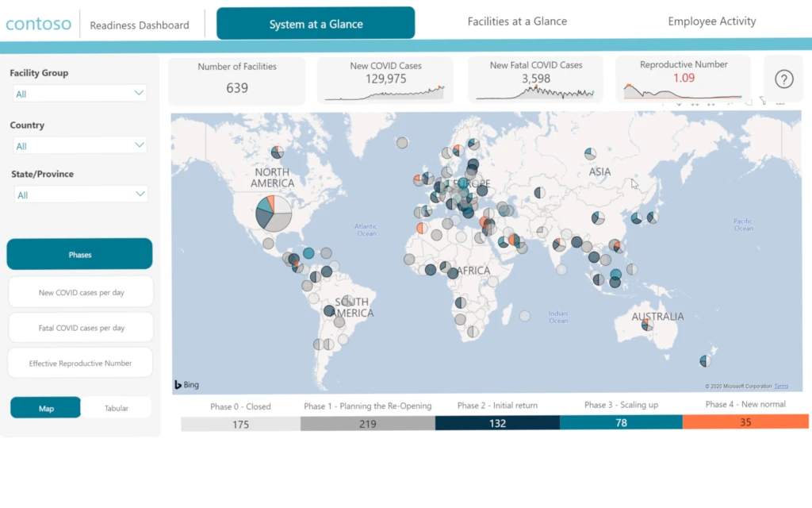This screenshot has height=508, width=812.
Task: Click the Number of Facilities card
Action: click(x=236, y=79)
